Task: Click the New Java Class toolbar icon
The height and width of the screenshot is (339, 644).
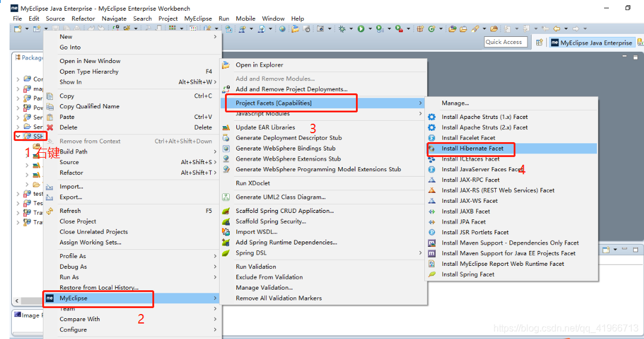Action: [x=432, y=29]
